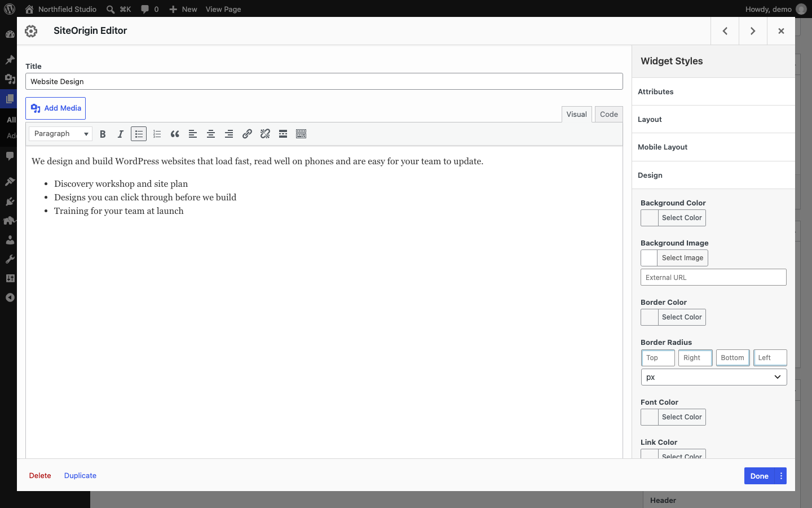Viewport: 812px width, 508px height.
Task: Insert or edit a link
Action: tap(247, 134)
